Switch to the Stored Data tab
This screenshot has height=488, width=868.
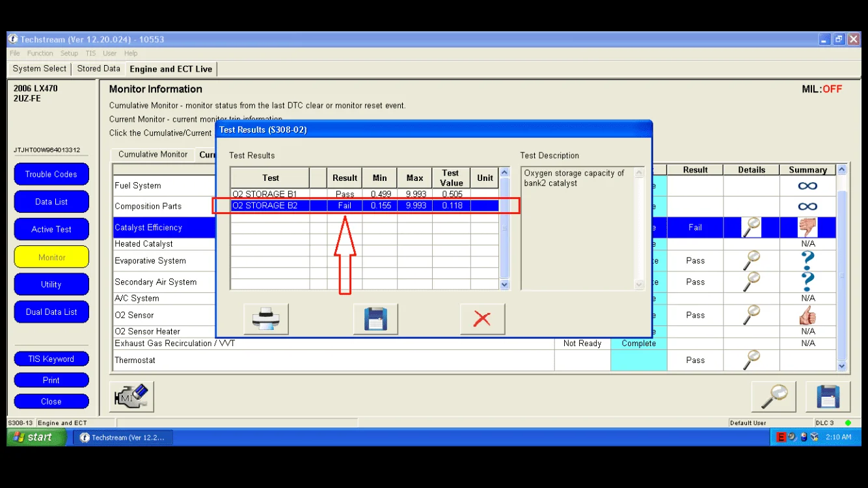tap(98, 69)
